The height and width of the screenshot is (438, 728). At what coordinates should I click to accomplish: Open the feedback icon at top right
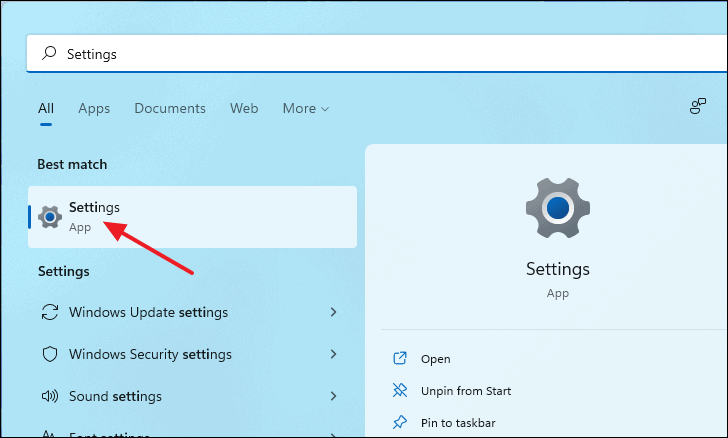697,106
